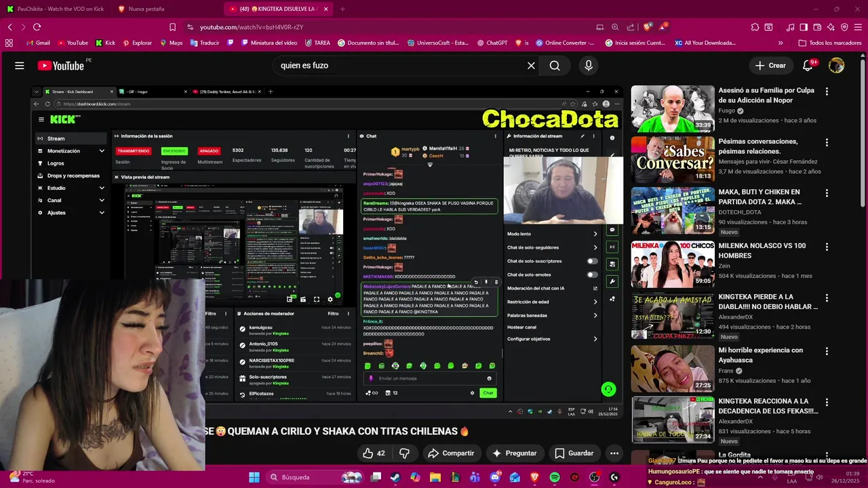Open a new browser tab
Screen dimensions: 868x488
coord(342,9)
